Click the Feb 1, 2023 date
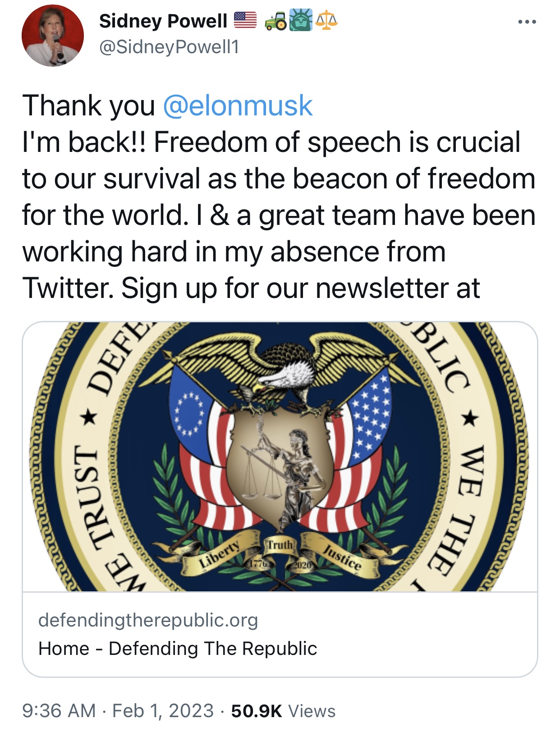560x732 pixels. pos(163,711)
